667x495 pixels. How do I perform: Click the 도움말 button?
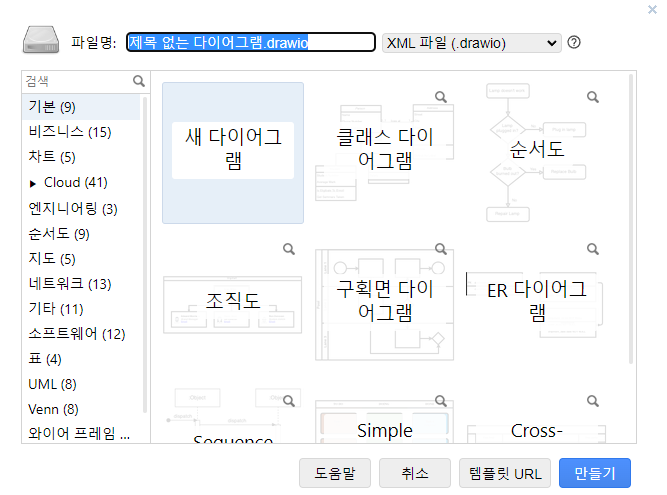335,473
